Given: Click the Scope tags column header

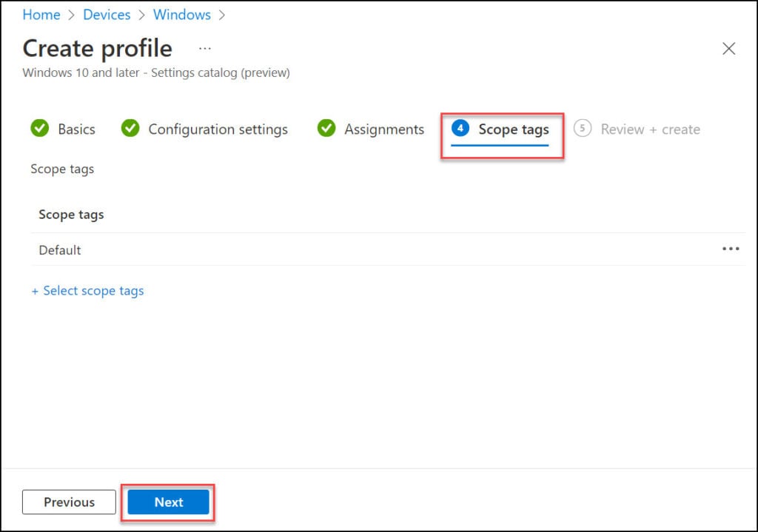Looking at the screenshot, I should tap(71, 214).
